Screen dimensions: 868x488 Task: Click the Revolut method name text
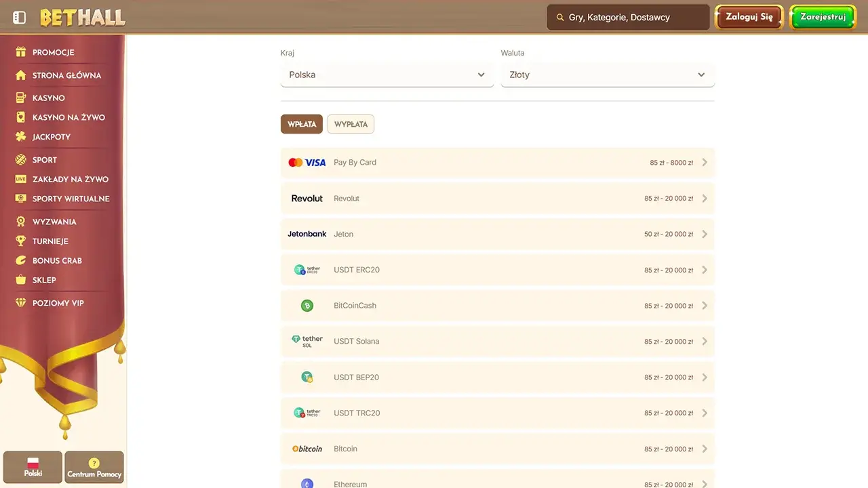[x=347, y=199]
